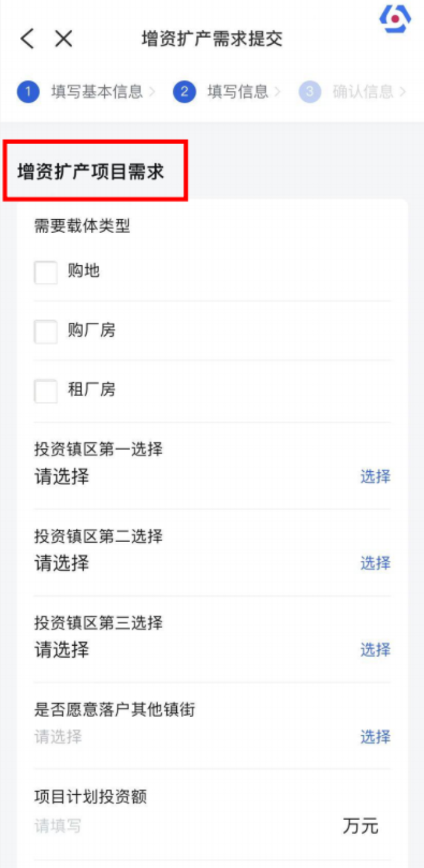
Task: Tap the step 3 circle icon
Action: point(310,92)
